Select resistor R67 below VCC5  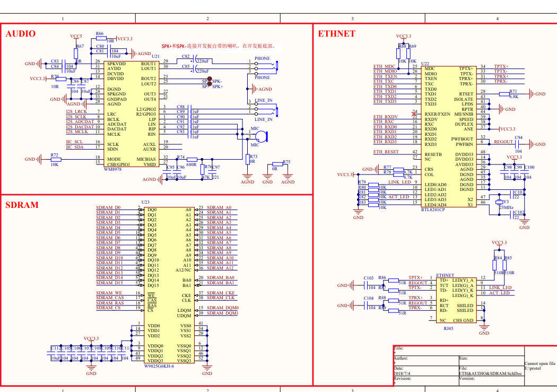[76, 54]
